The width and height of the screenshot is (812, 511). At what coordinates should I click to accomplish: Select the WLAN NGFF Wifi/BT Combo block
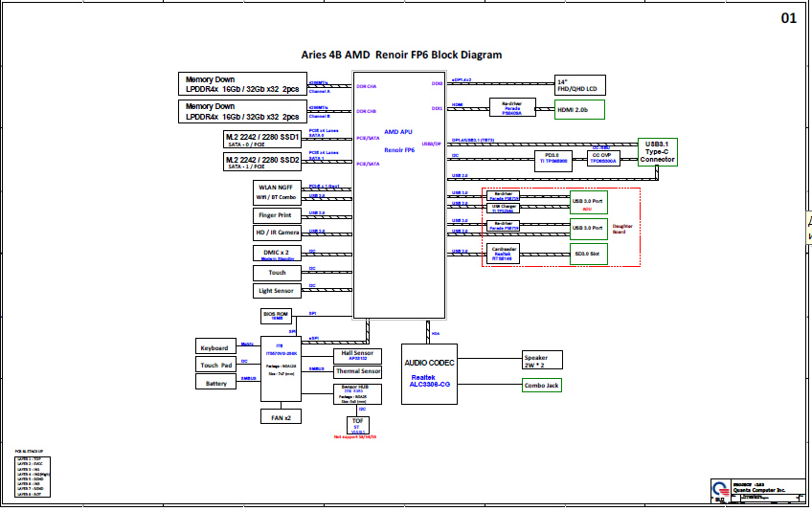click(277, 192)
